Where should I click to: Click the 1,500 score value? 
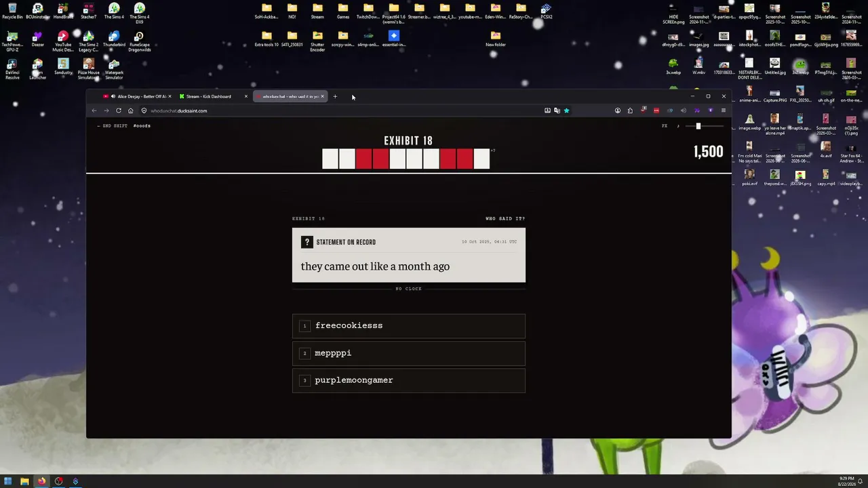709,152
